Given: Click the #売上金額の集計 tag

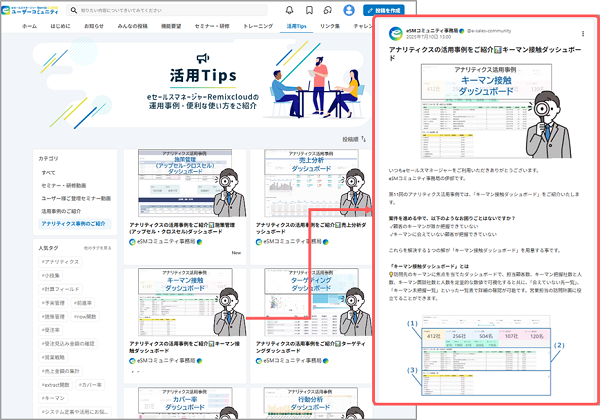Looking at the screenshot, I should [x=60, y=371].
